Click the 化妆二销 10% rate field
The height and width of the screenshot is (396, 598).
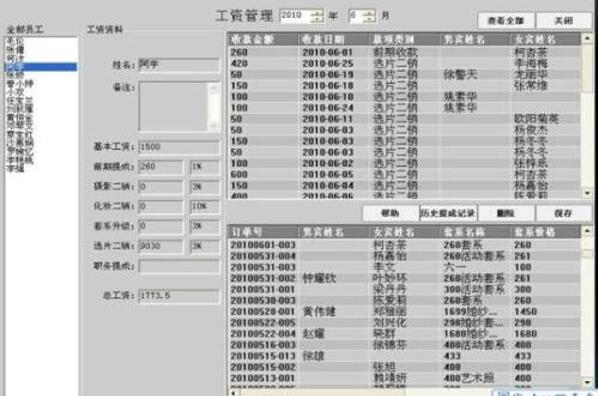[x=205, y=206]
